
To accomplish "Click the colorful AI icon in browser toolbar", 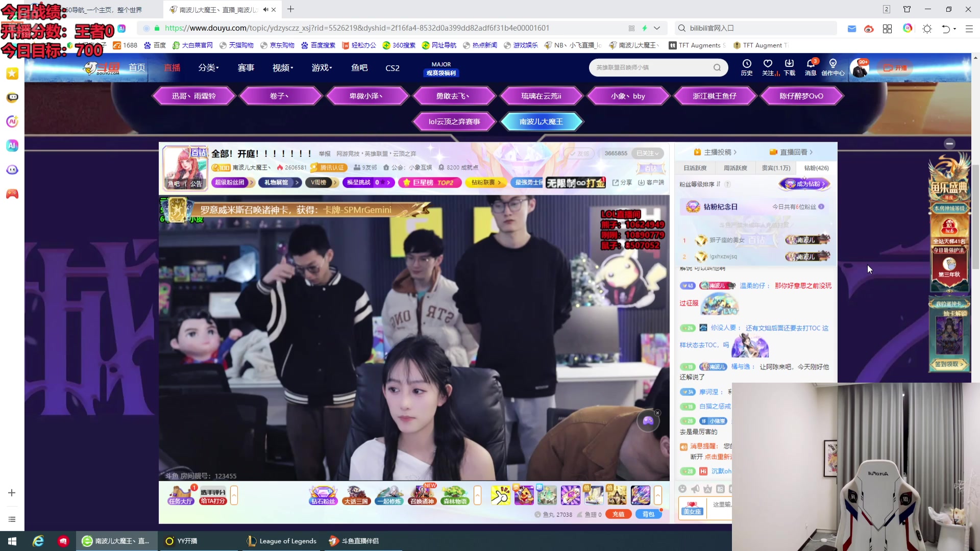I will 908,29.
